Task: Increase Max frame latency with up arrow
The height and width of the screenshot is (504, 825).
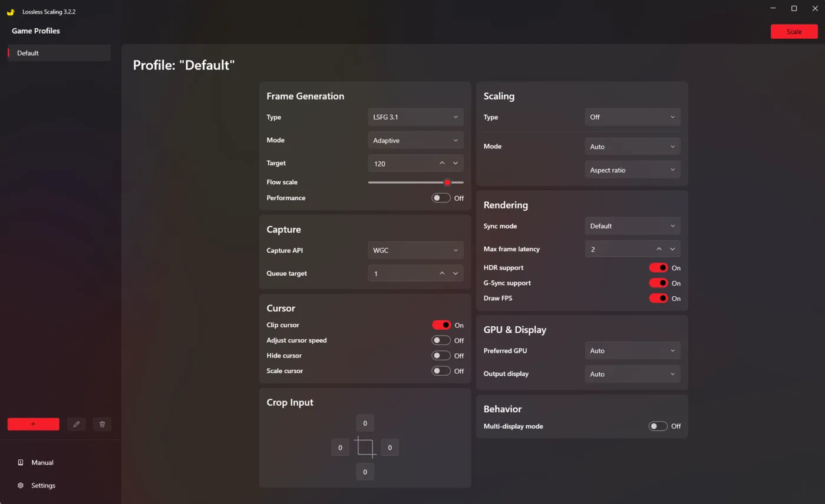Action: [659, 249]
